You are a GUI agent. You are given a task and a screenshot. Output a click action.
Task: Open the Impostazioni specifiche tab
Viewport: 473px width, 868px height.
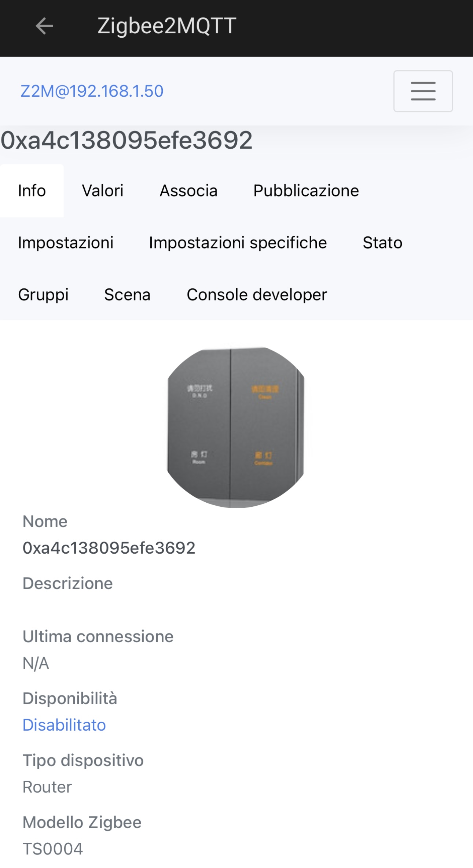pyautogui.click(x=238, y=242)
